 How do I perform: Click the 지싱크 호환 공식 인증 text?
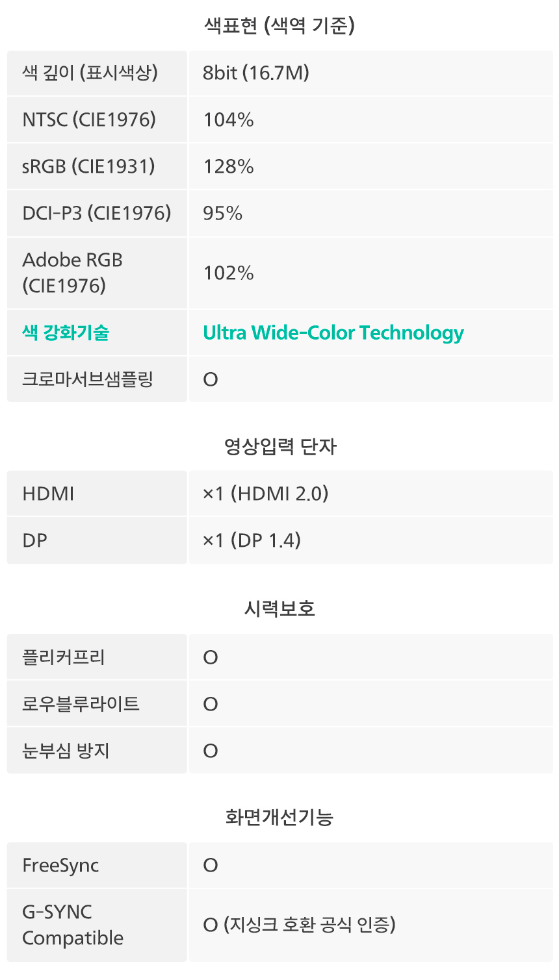[x=309, y=925]
